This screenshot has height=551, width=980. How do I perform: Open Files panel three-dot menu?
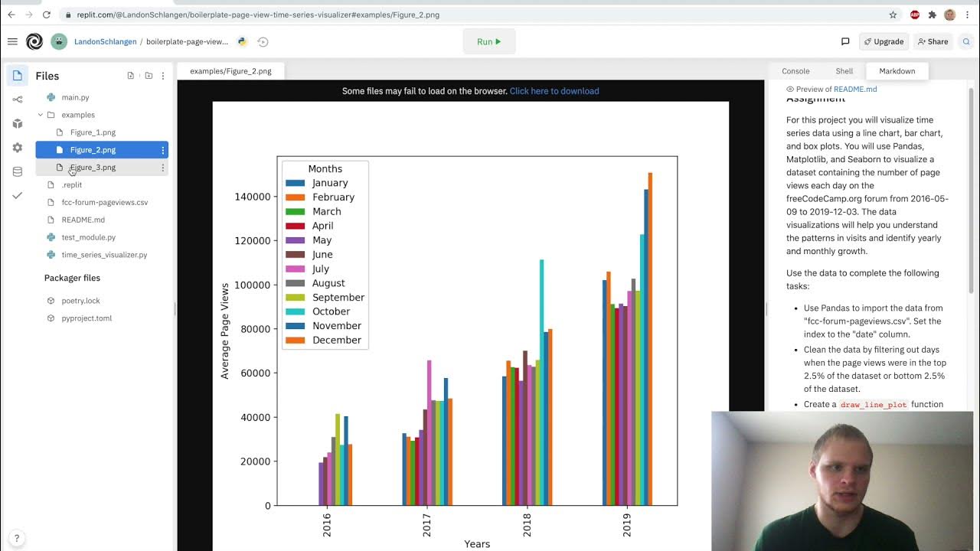(x=162, y=76)
